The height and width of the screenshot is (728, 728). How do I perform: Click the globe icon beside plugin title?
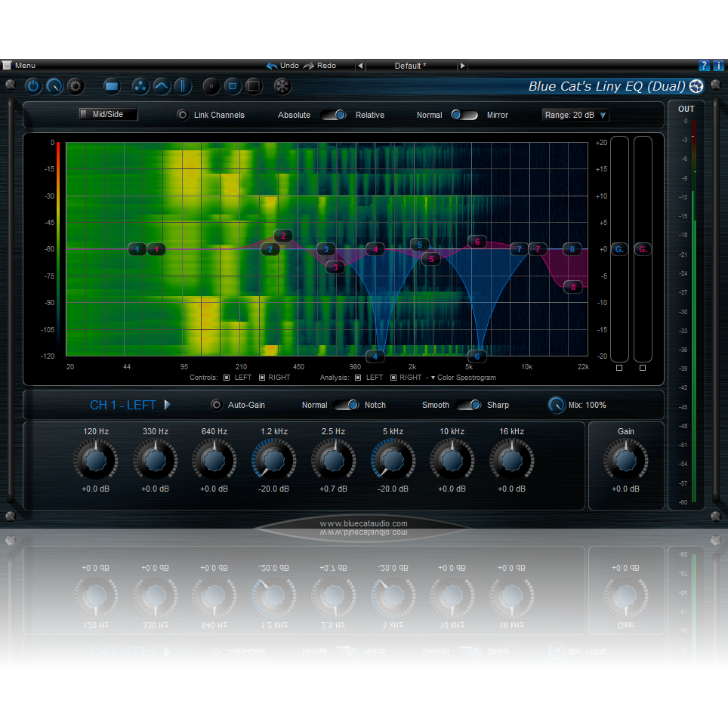696,86
